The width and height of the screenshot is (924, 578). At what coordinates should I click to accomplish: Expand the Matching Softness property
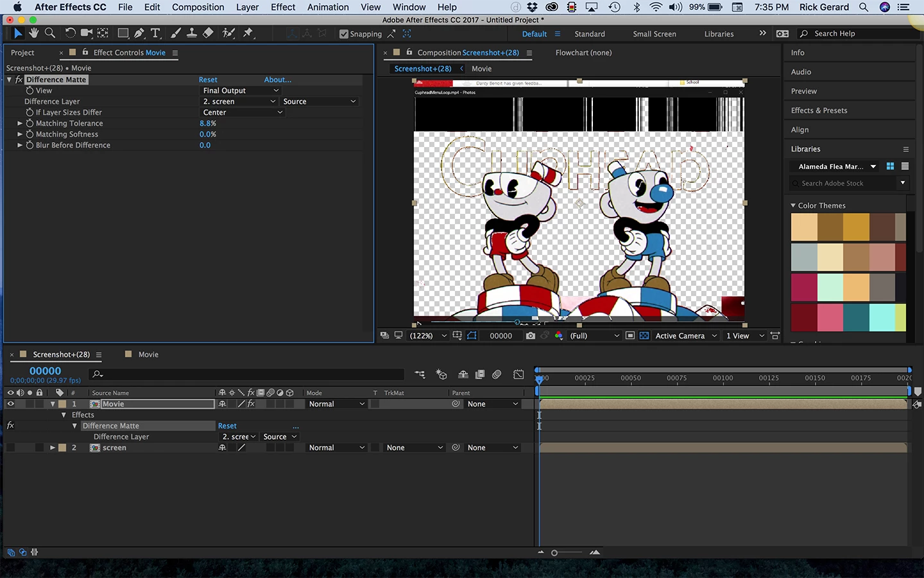pyautogui.click(x=20, y=134)
